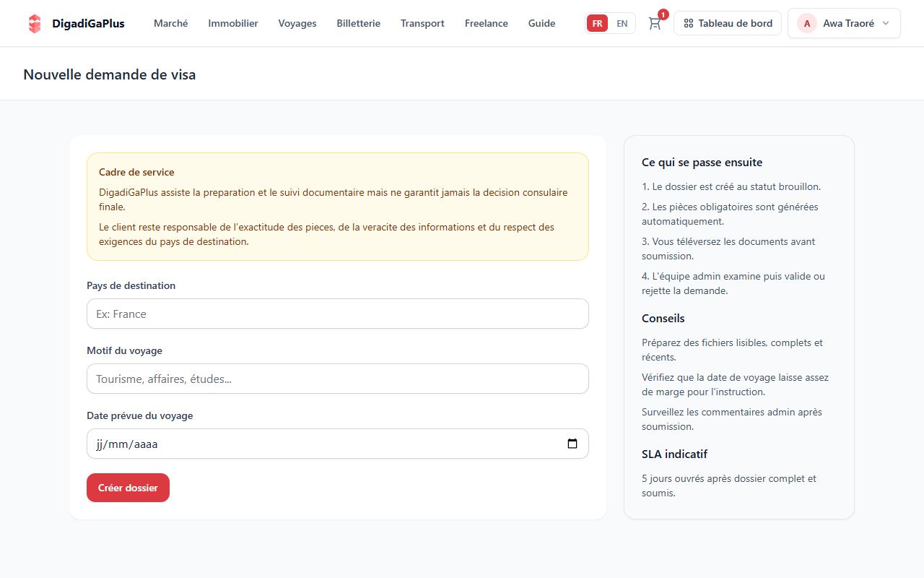Click the Créer dossier button

128,488
